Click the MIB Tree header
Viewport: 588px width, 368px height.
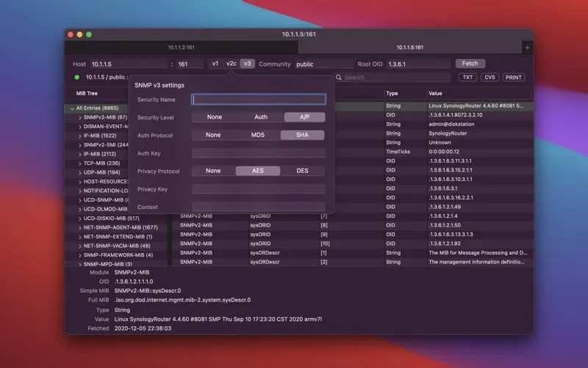point(87,93)
